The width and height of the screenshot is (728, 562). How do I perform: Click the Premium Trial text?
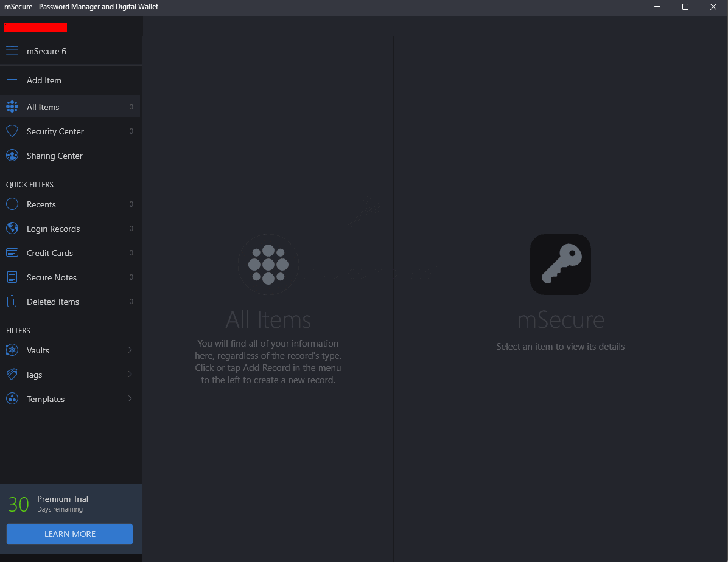[63, 499]
